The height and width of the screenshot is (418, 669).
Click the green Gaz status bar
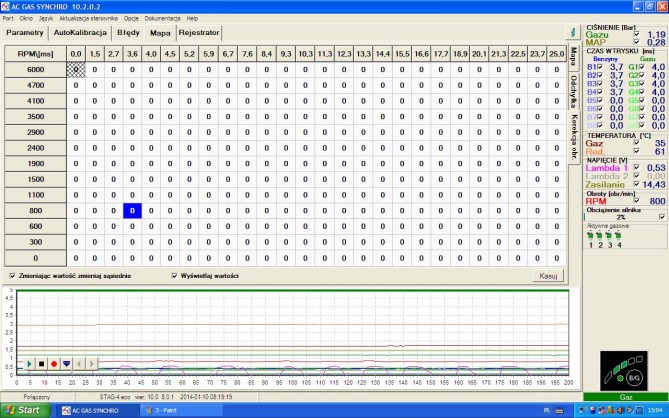pos(625,397)
